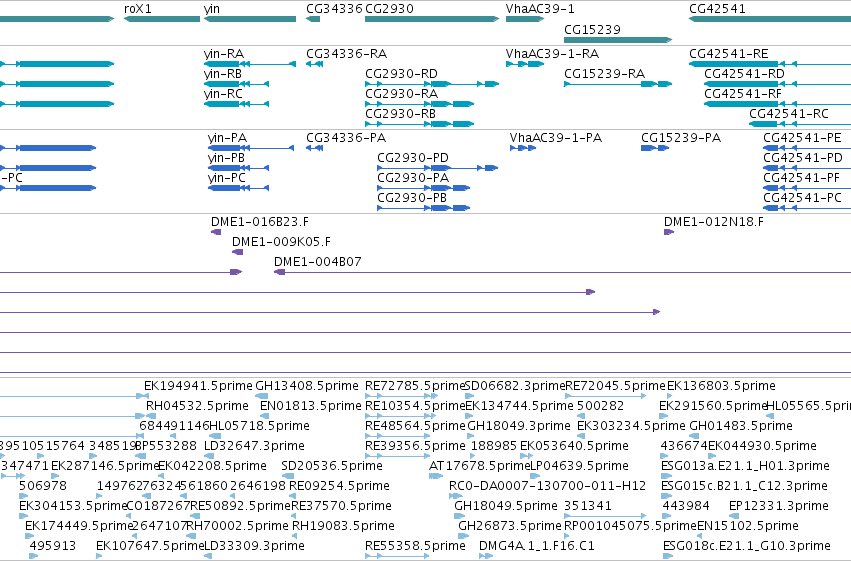Viewport: 851px width, 561px height.
Task: Open the RE37570.5prime EST label
Action: point(341,506)
